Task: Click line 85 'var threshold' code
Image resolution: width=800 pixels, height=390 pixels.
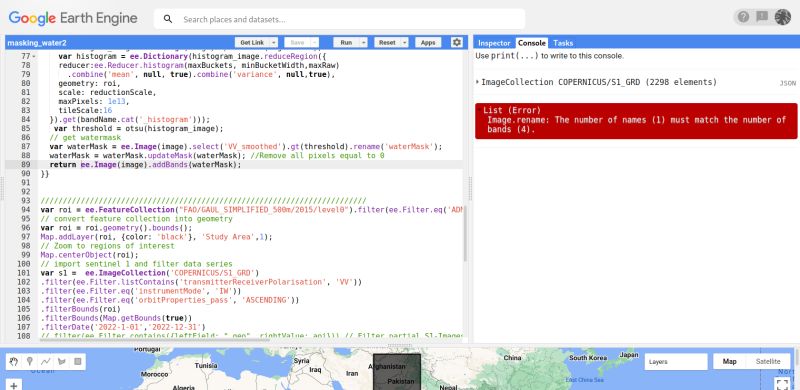Action: point(138,128)
